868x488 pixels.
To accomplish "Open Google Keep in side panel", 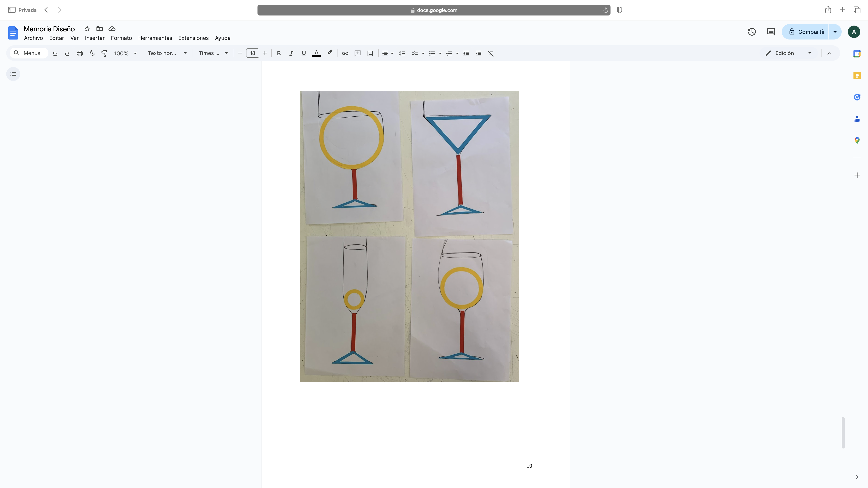I will tap(857, 76).
